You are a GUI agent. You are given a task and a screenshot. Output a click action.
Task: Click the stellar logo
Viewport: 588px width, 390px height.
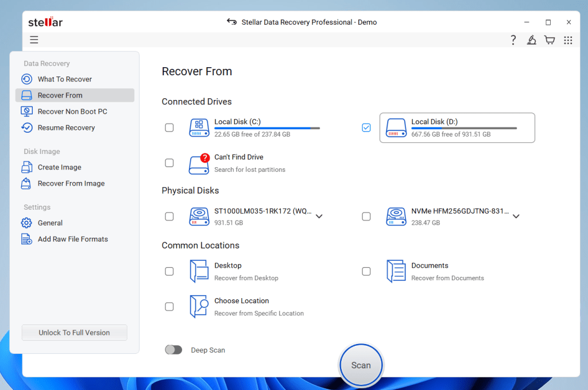click(45, 22)
